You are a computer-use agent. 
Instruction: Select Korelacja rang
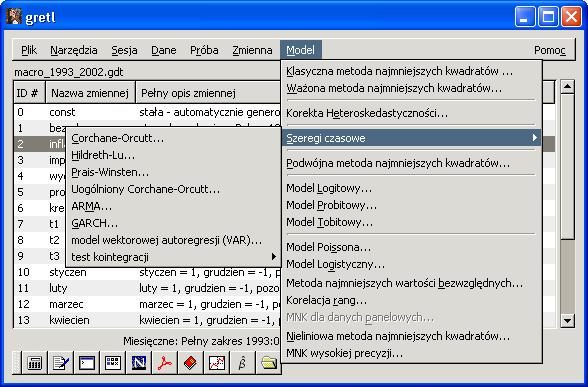coord(411,300)
